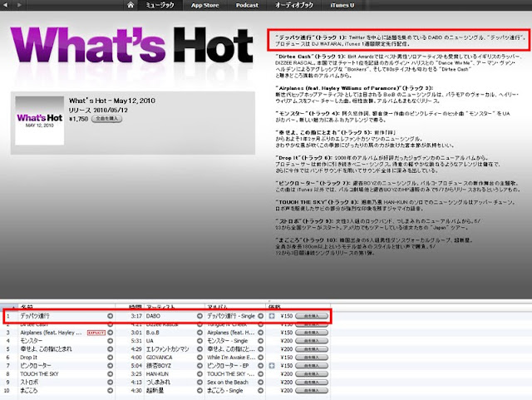
Task: Open the App Store tab
Action: pos(205,5)
